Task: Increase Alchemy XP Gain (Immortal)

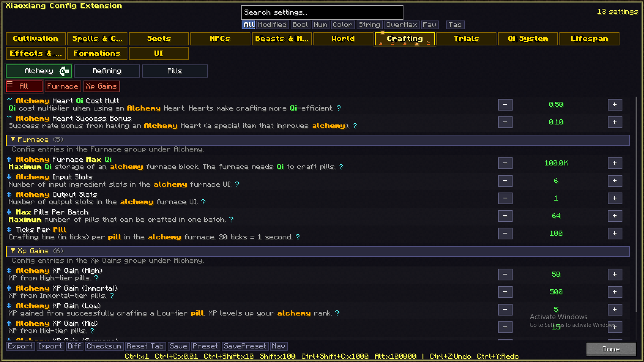Action: [x=615, y=292]
